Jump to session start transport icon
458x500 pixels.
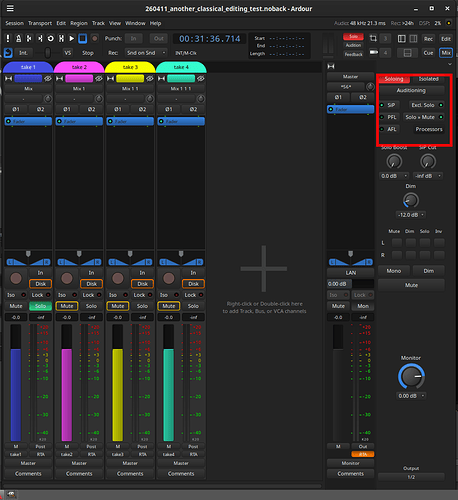(x=29, y=38)
